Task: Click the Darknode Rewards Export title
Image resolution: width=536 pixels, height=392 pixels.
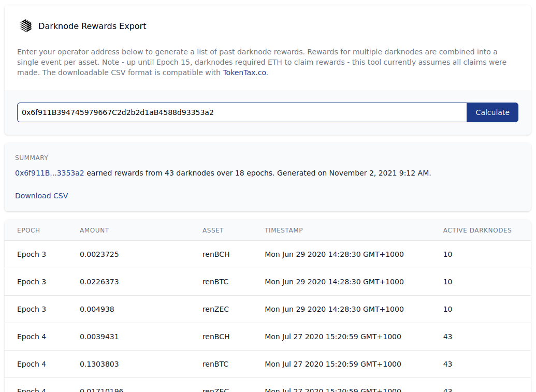Action: [x=92, y=26]
